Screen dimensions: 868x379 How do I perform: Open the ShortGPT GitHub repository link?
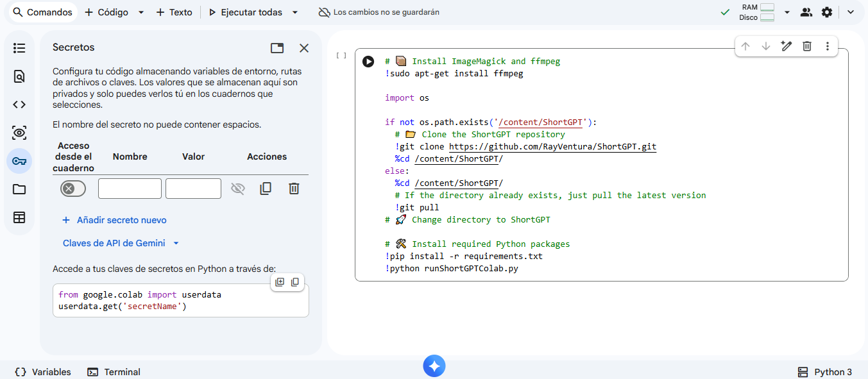pyautogui.click(x=552, y=147)
